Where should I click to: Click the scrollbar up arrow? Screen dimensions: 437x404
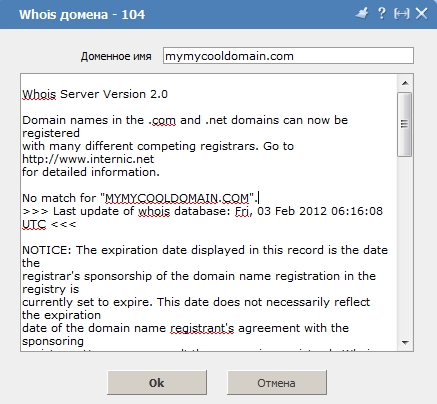405,83
